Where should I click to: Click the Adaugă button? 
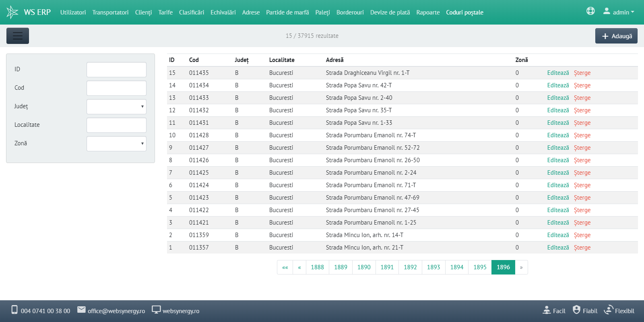click(x=616, y=36)
